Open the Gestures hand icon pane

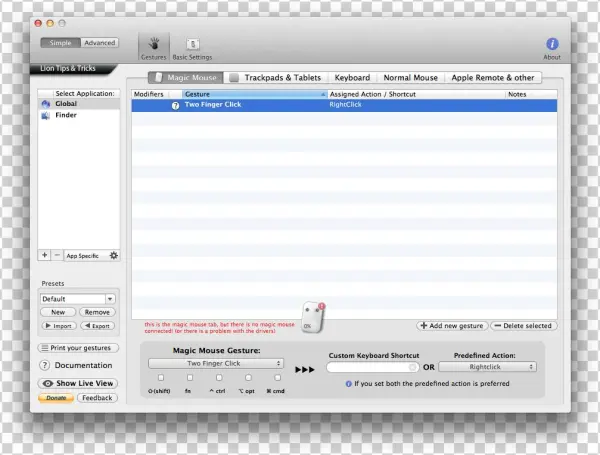(x=153, y=45)
